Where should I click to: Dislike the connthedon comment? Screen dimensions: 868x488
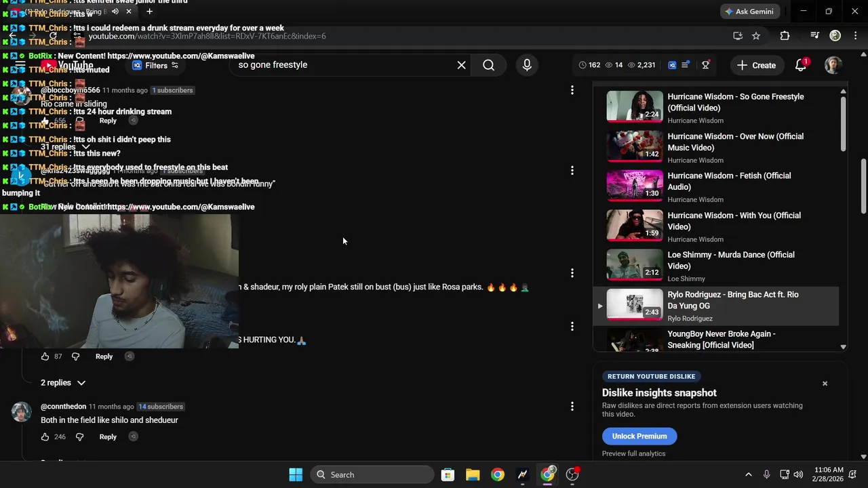[x=79, y=437]
